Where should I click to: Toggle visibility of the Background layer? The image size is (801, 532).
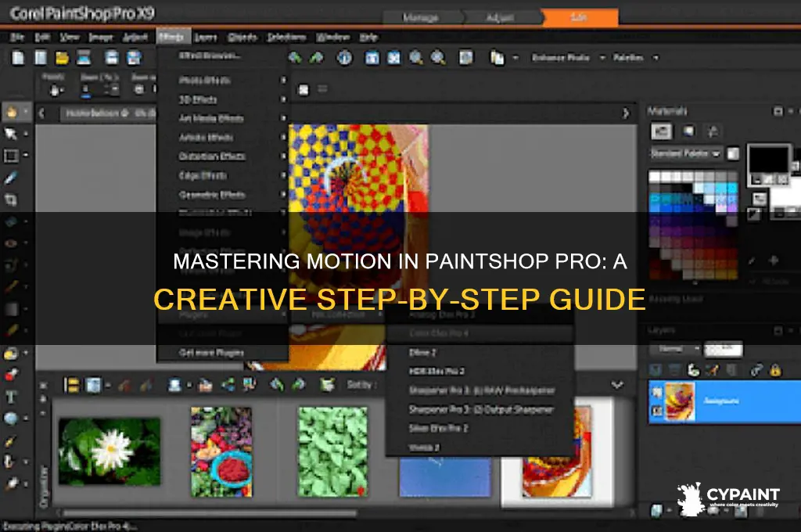pos(657,393)
